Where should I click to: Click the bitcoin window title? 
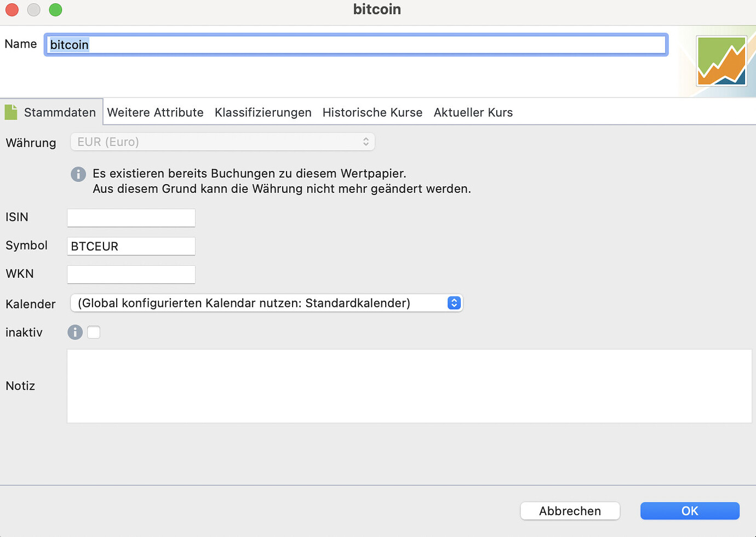click(377, 9)
